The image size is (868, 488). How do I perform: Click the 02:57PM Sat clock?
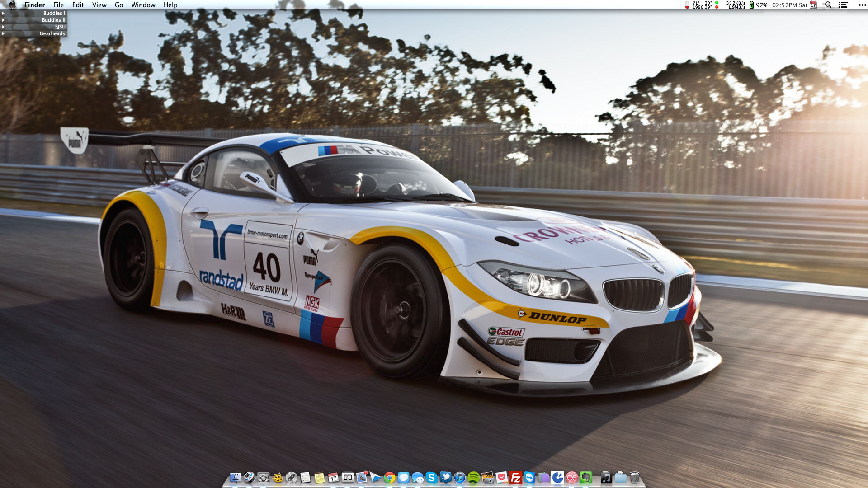click(789, 5)
